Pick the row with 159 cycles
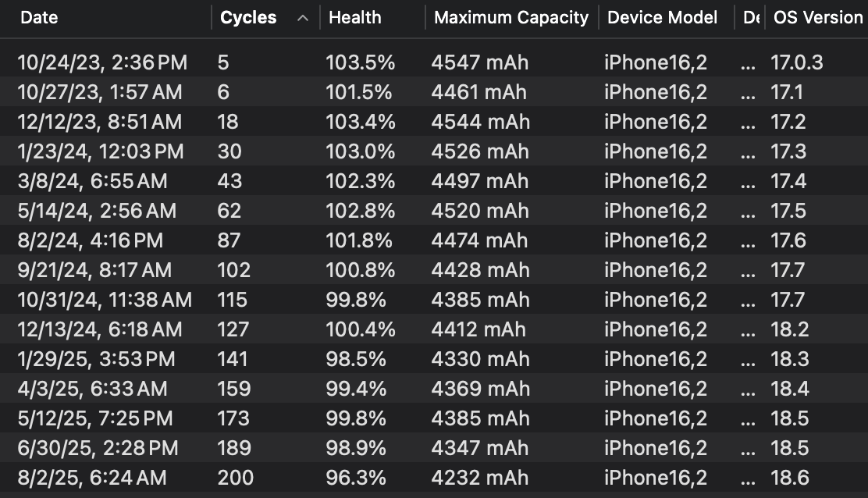Image resolution: width=868 pixels, height=498 pixels. click(234, 389)
